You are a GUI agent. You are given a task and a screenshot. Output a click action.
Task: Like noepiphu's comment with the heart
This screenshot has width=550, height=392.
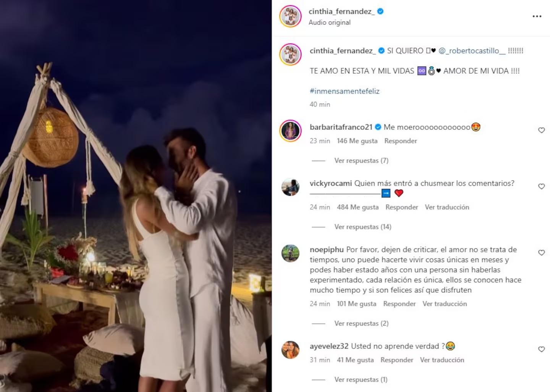(x=541, y=253)
